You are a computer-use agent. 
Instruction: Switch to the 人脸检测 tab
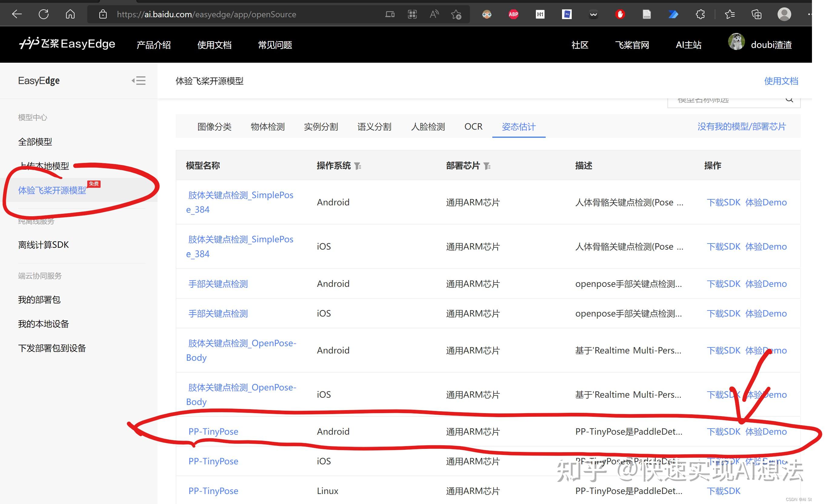(x=428, y=127)
